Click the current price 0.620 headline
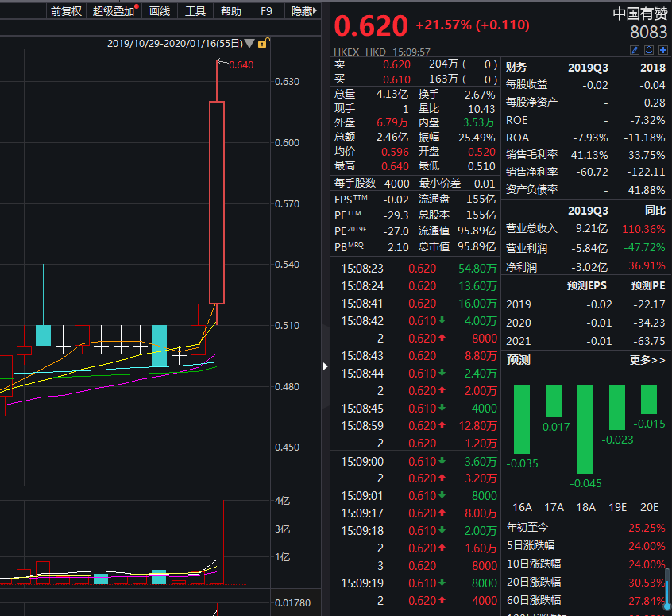672x616 pixels. click(371, 25)
